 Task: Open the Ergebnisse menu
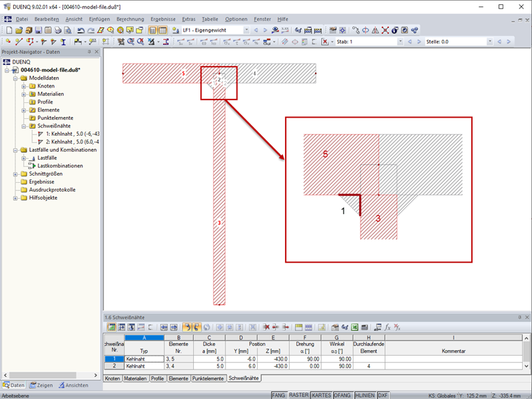(x=163, y=20)
